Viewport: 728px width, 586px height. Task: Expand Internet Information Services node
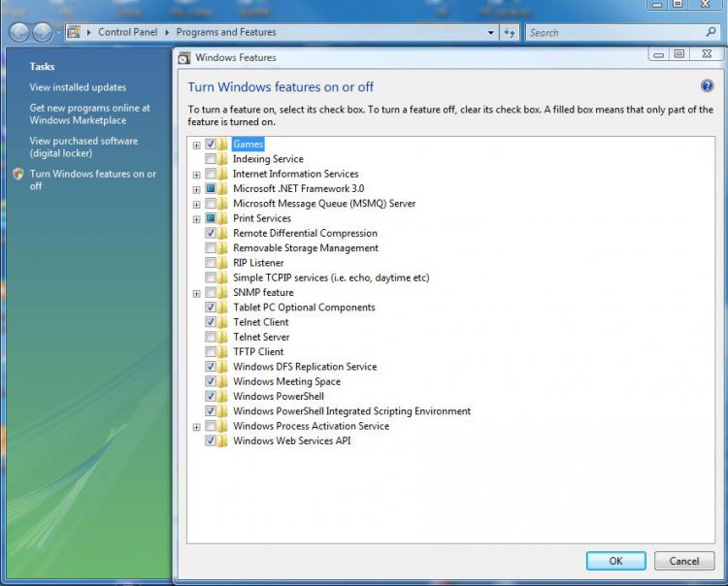pyautogui.click(x=196, y=175)
